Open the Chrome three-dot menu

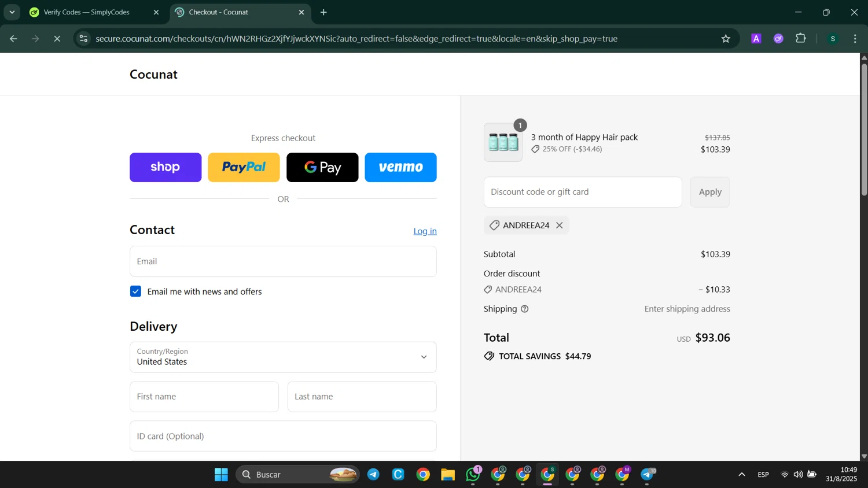coord(855,39)
